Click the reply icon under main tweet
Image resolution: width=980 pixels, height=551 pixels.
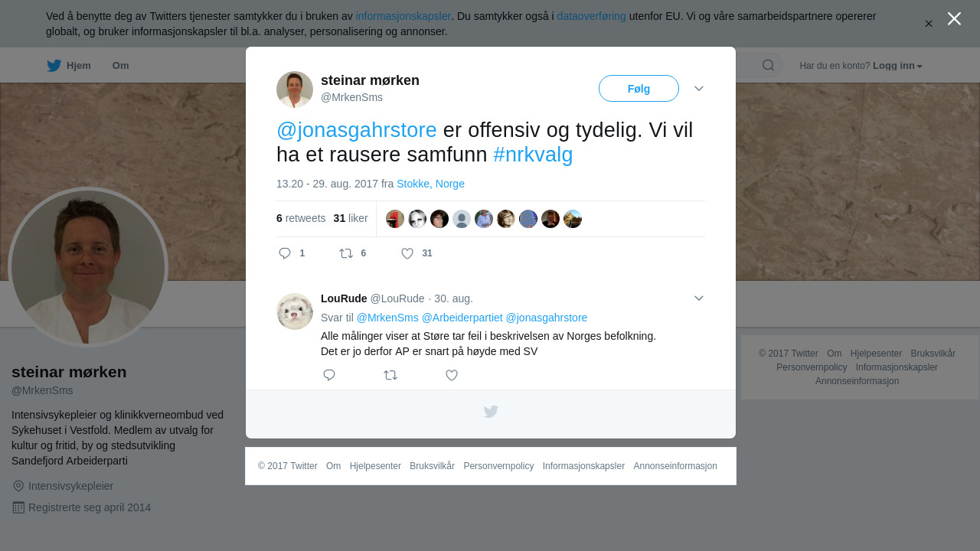285,253
